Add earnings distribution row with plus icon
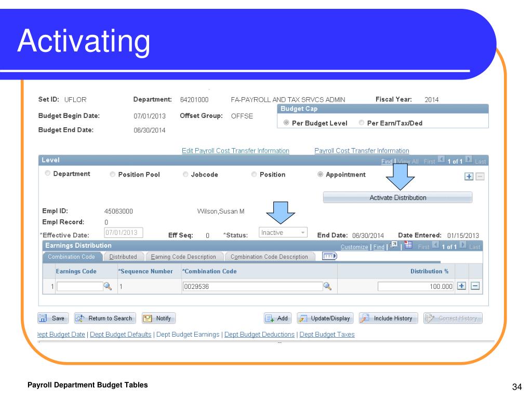The height and width of the screenshot is (399, 532). tap(461, 286)
